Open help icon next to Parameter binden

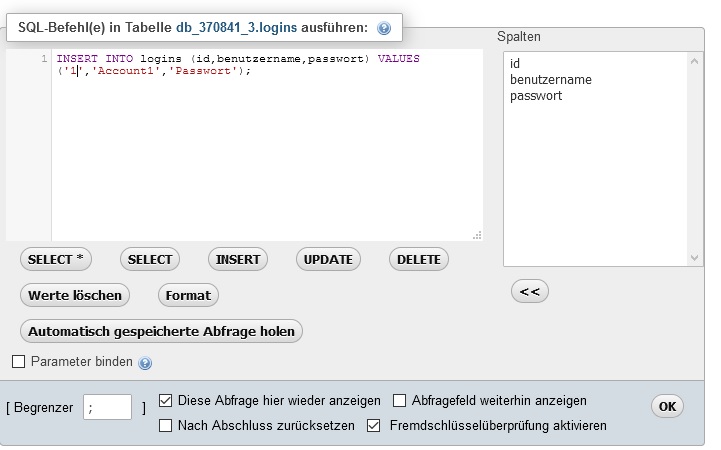(145, 363)
